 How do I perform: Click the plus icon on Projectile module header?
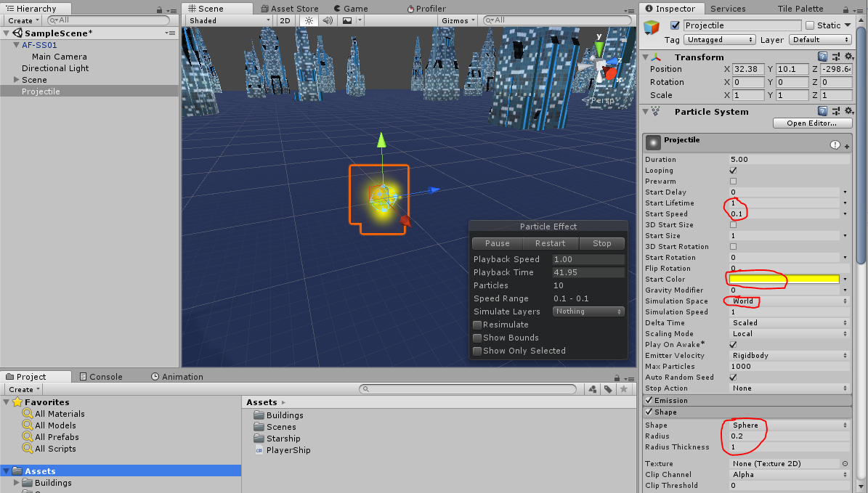point(846,147)
